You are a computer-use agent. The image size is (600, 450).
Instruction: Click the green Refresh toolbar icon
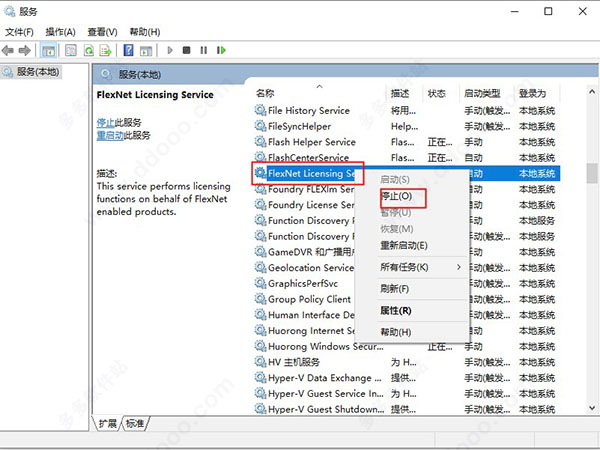tap(89, 50)
